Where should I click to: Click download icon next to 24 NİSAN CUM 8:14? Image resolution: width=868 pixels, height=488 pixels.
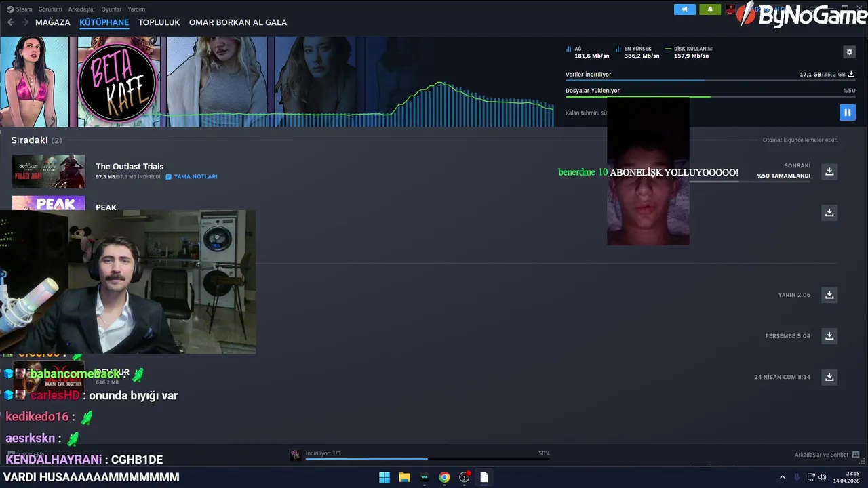(x=829, y=377)
